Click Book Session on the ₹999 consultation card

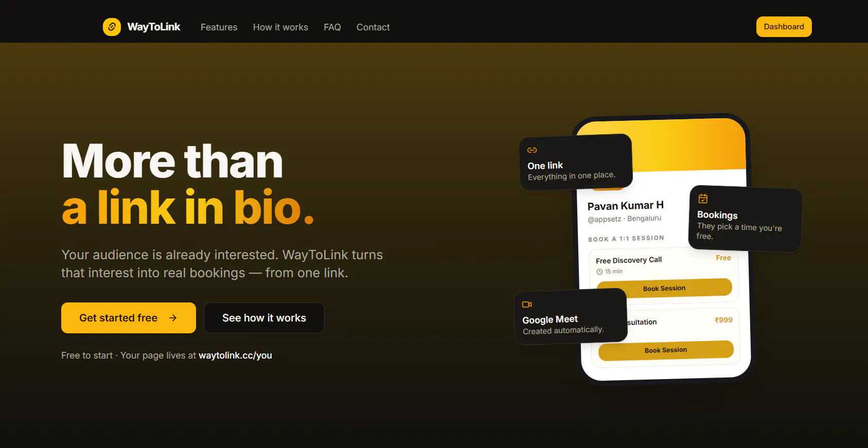[x=666, y=350]
